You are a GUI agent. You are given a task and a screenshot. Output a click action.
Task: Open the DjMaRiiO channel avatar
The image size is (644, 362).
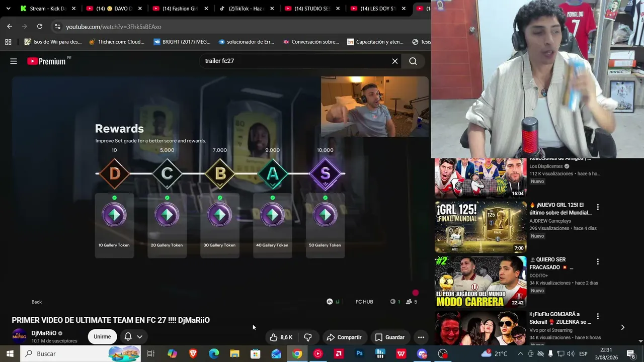pyautogui.click(x=19, y=336)
